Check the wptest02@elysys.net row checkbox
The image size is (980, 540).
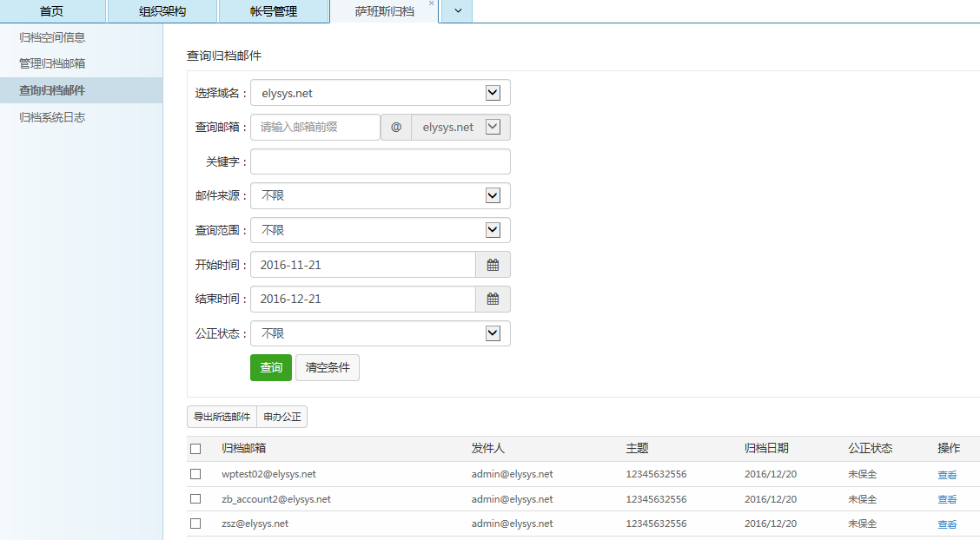click(x=195, y=474)
